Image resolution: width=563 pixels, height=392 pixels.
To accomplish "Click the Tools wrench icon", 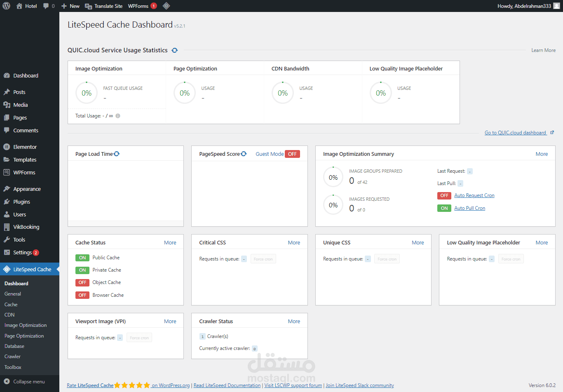I will (x=7, y=239).
